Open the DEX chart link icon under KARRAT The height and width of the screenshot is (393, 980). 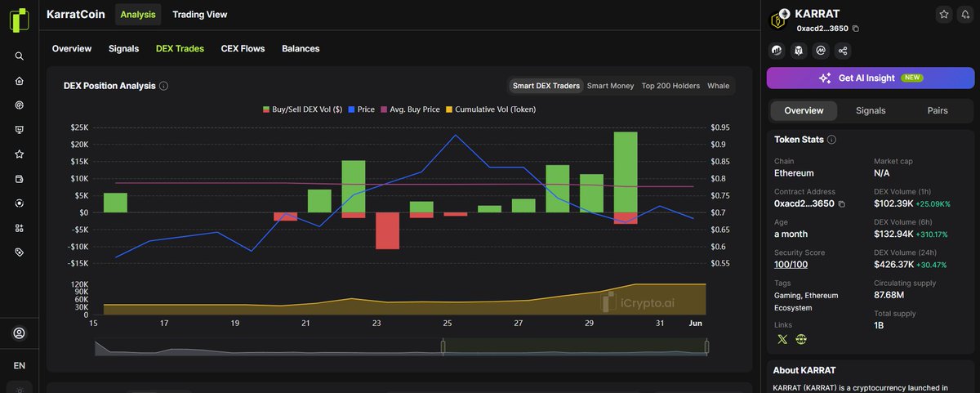(777, 51)
